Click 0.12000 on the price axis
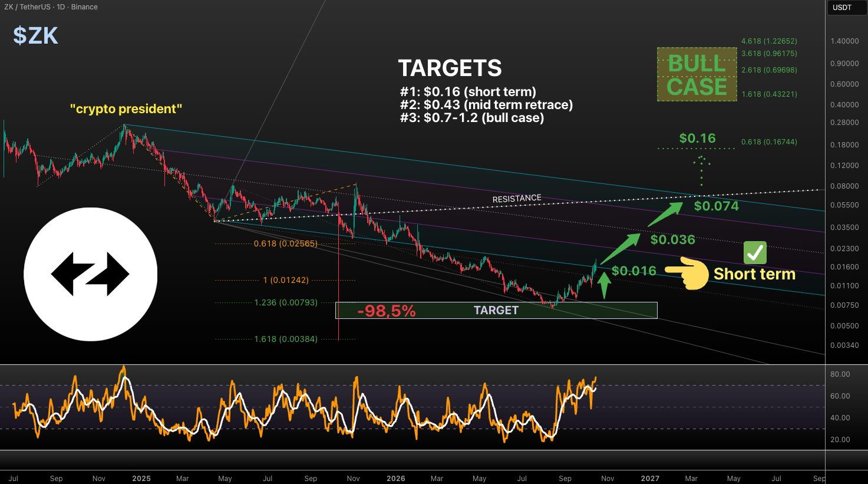The width and height of the screenshot is (868, 484). 844,166
